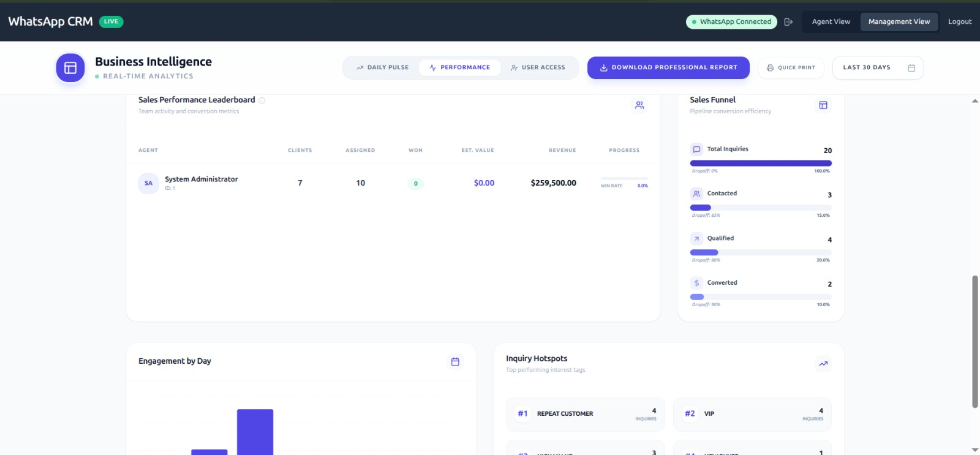Switch to Management View
This screenshot has width=980, height=455.
pos(899,21)
